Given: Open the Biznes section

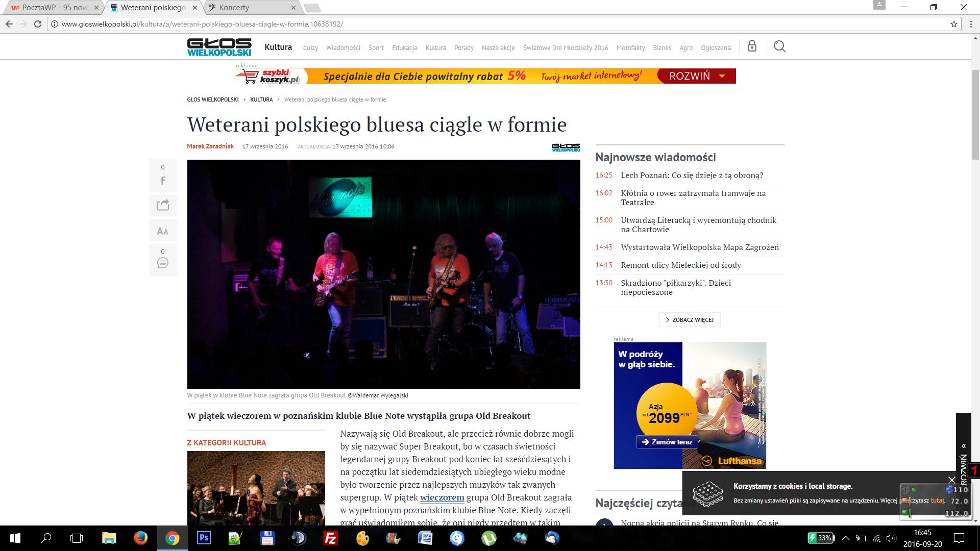Looking at the screenshot, I should tap(662, 48).
